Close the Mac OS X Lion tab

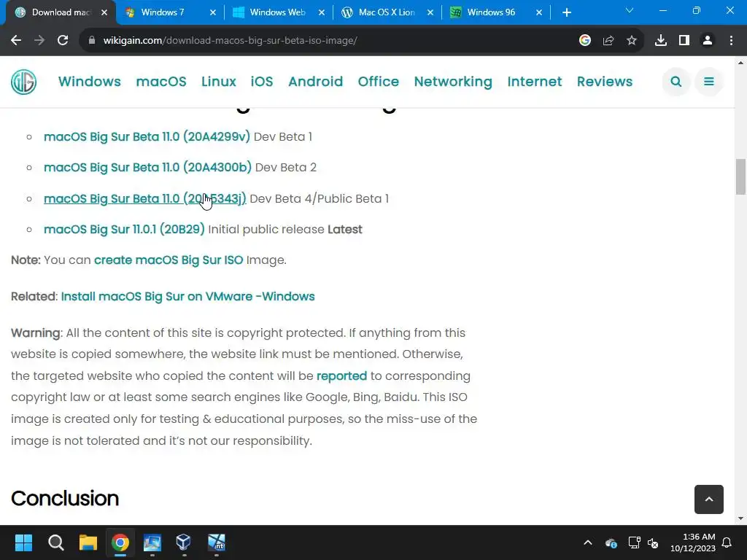click(430, 12)
